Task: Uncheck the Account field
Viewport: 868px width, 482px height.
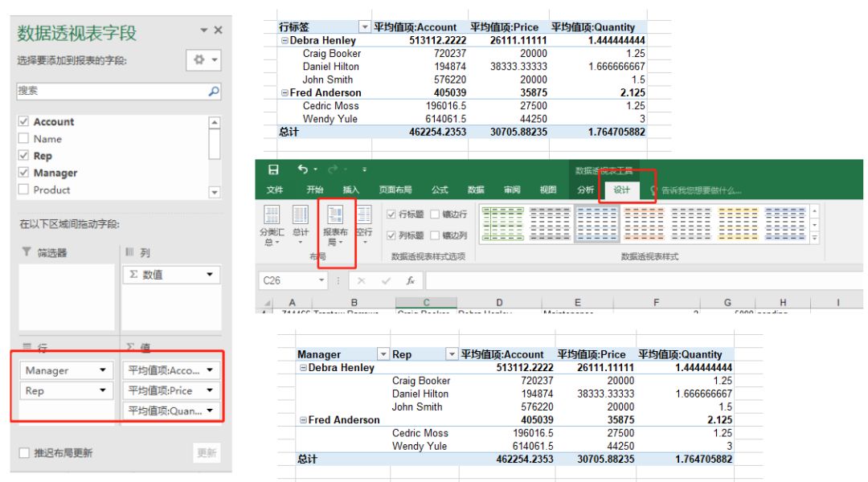Action: pos(23,121)
